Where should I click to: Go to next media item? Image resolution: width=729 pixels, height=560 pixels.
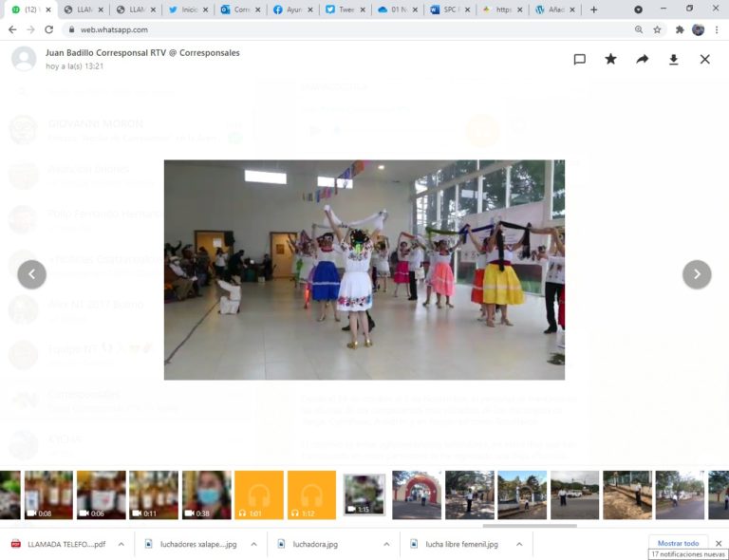[x=697, y=274]
